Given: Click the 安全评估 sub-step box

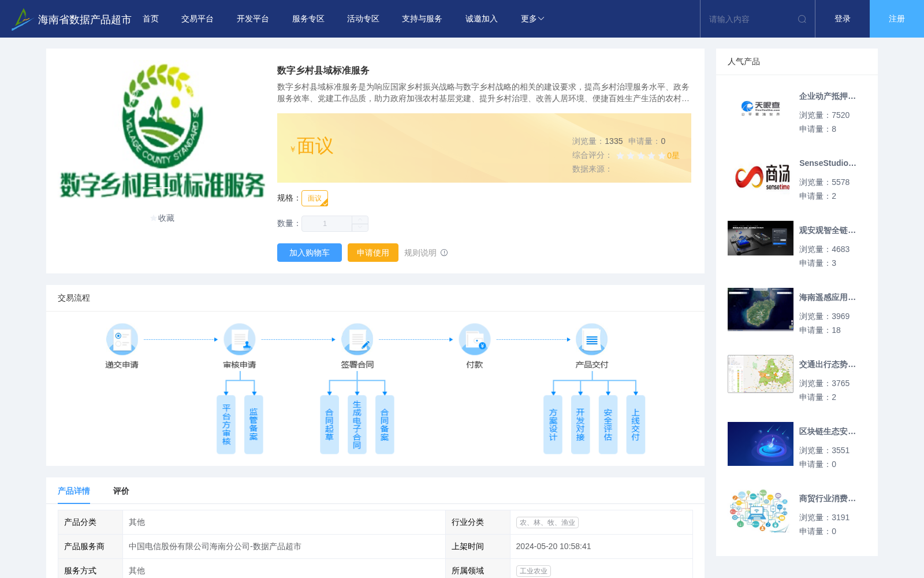Looking at the screenshot, I should pos(608,425).
